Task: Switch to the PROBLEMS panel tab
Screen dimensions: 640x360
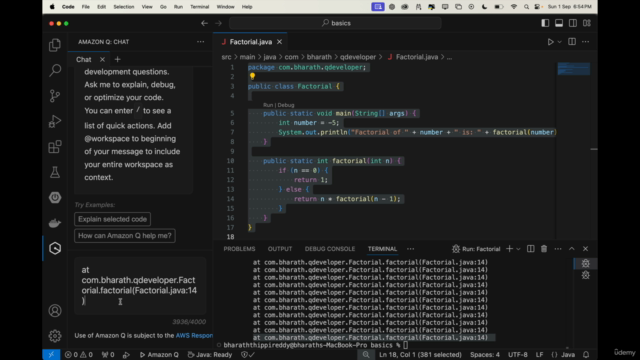Action: (x=239, y=249)
